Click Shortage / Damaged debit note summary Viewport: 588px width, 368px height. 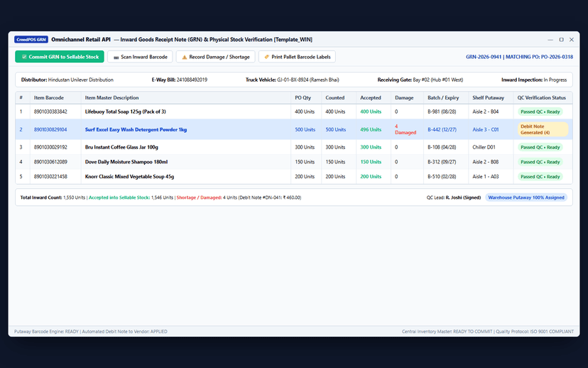(x=239, y=197)
